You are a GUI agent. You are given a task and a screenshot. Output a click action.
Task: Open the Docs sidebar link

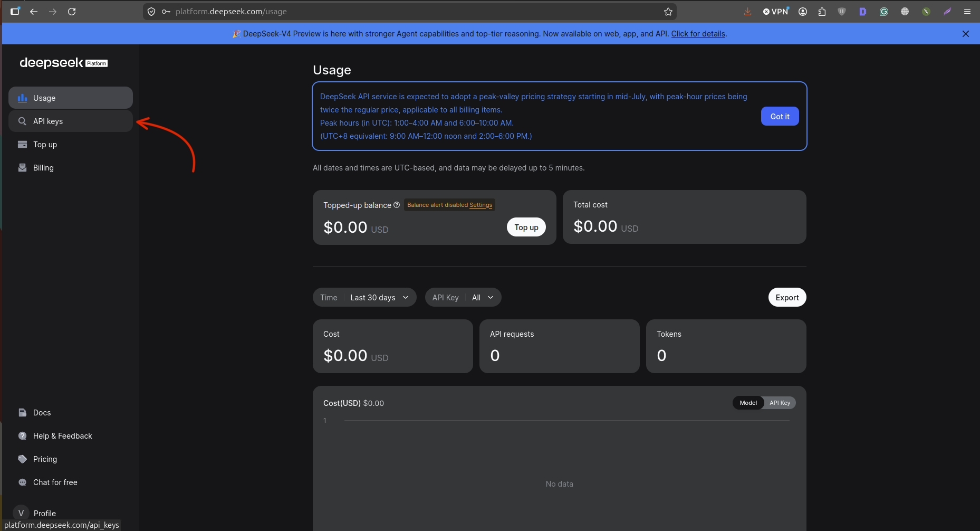71,412
